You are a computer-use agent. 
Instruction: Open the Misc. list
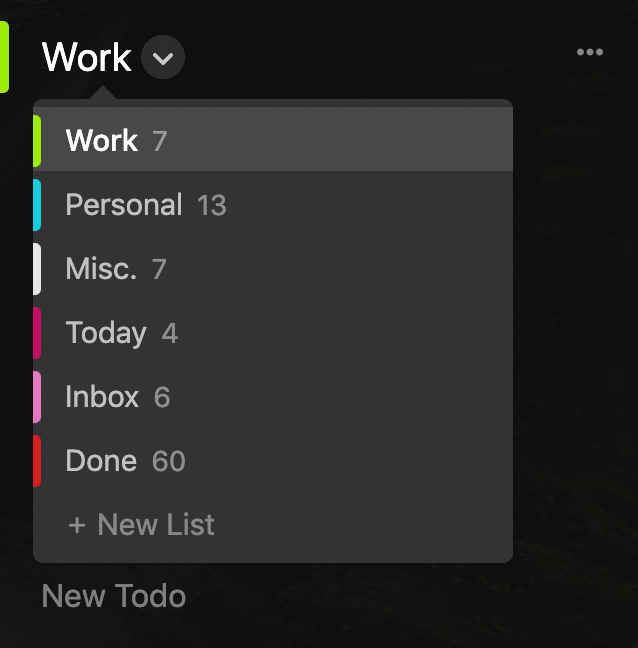[273, 269]
